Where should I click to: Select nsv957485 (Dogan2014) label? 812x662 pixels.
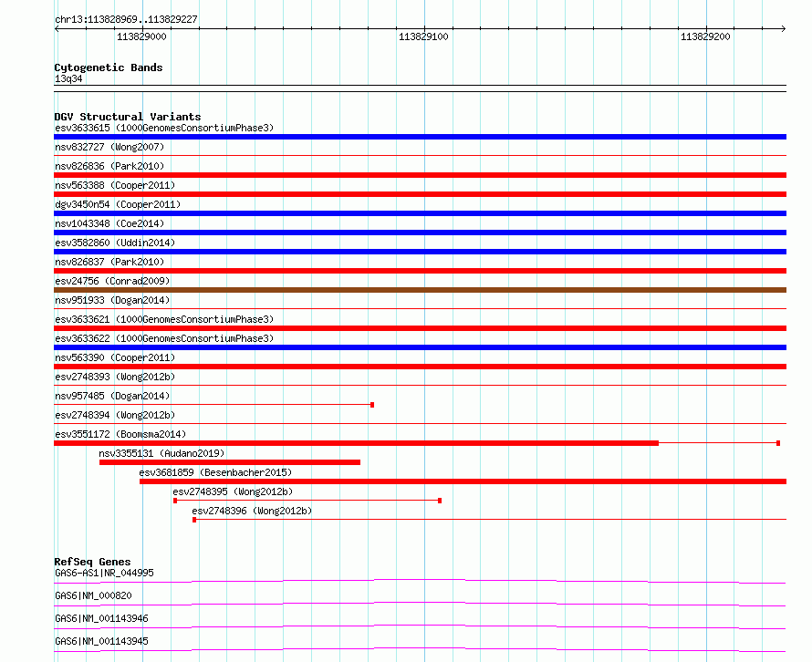pos(112,396)
